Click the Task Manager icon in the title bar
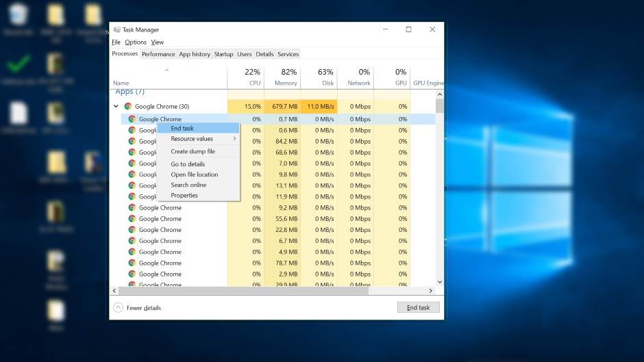644x362 pixels. (116, 29)
